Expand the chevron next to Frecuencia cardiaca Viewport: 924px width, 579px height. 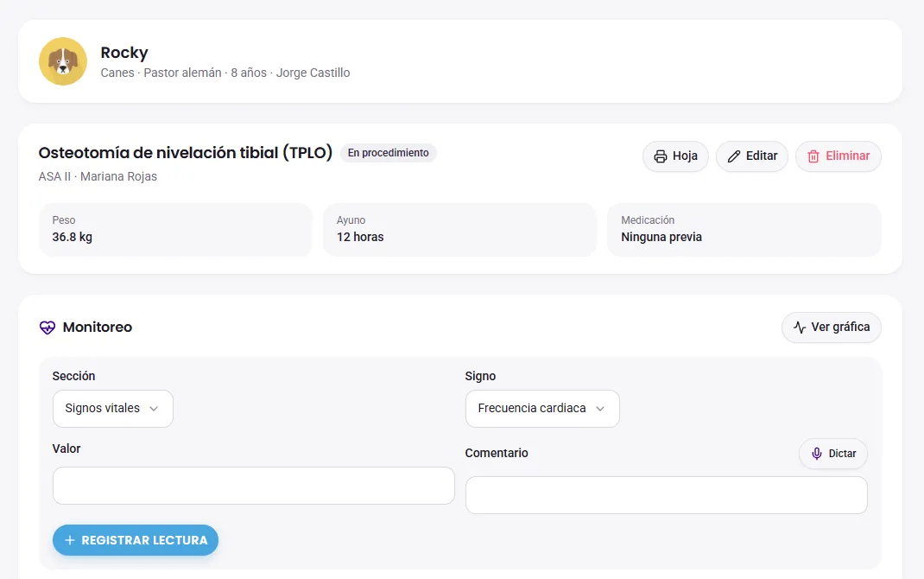click(600, 409)
